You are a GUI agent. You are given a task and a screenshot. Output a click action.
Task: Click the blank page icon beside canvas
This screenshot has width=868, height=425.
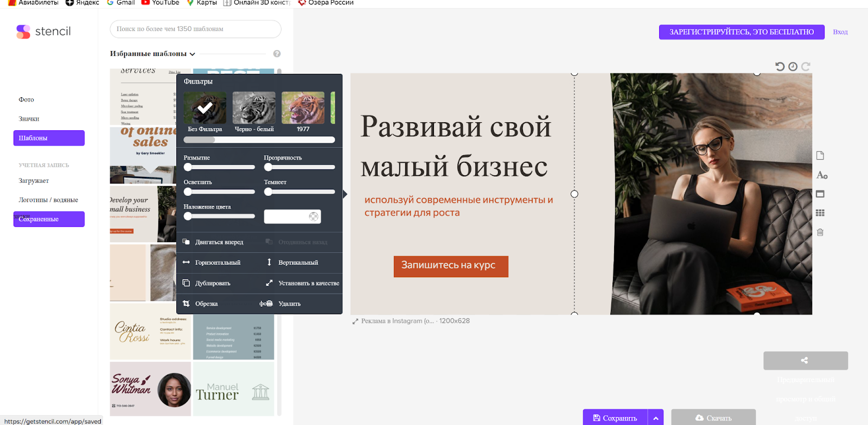pos(820,156)
